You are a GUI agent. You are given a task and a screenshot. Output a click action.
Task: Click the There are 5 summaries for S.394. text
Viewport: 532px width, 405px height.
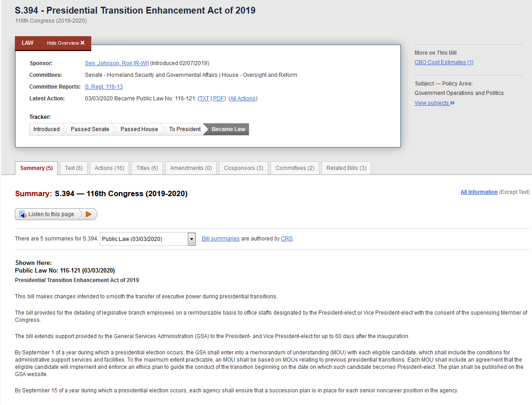[x=56, y=239]
